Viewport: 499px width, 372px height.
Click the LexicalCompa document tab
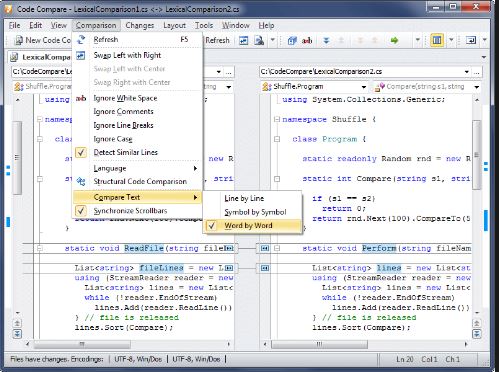(x=40, y=57)
